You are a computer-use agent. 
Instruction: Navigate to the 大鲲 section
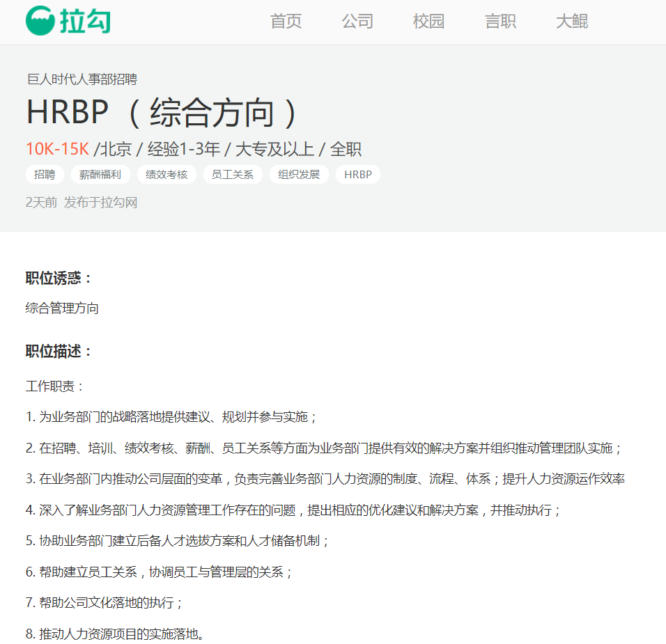(x=572, y=22)
